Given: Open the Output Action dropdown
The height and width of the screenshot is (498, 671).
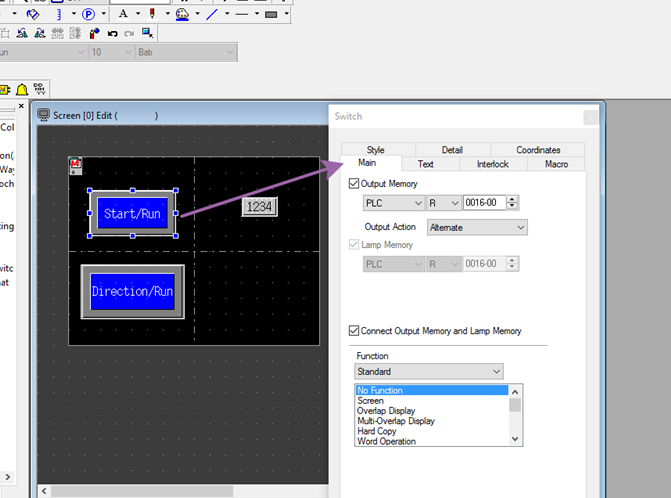Looking at the screenshot, I should tap(476, 227).
